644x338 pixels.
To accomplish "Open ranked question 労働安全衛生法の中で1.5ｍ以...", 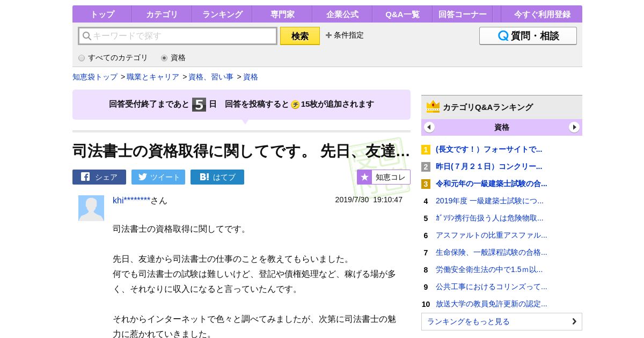I will click(x=489, y=269).
